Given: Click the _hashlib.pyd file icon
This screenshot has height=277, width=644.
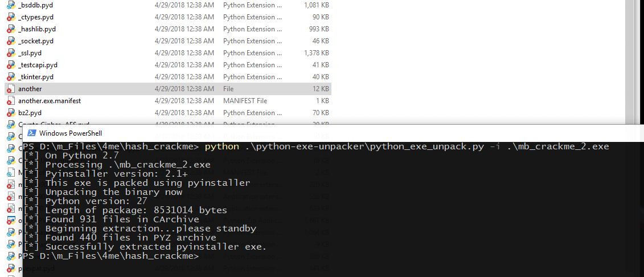Looking at the screenshot, I should pos(11,29).
